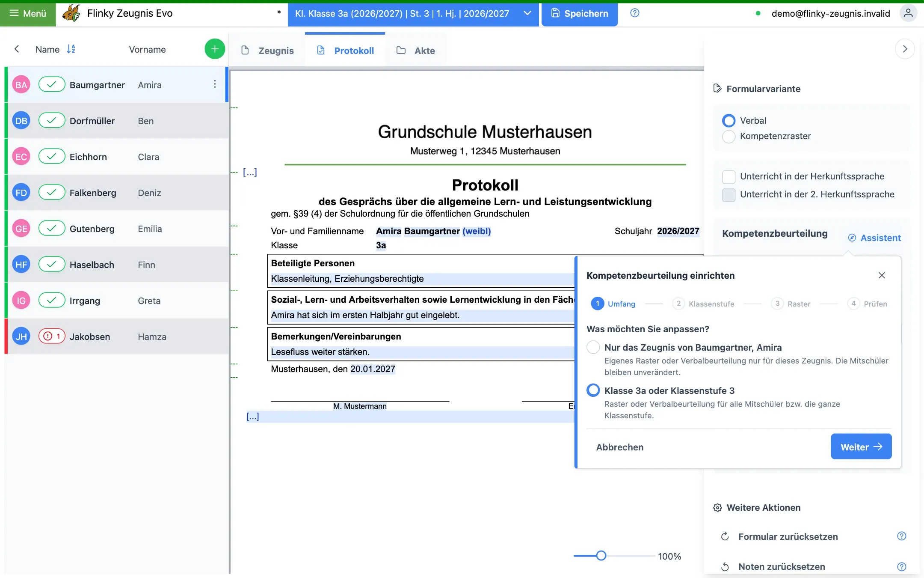Click Abbrechen in the dialog
The width and height of the screenshot is (924, 578).
[x=620, y=447]
